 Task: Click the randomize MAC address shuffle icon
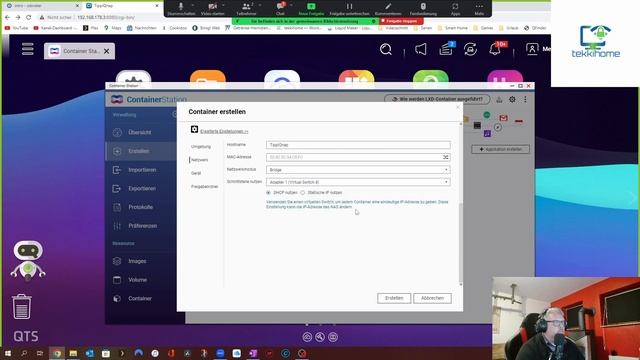tap(446, 157)
